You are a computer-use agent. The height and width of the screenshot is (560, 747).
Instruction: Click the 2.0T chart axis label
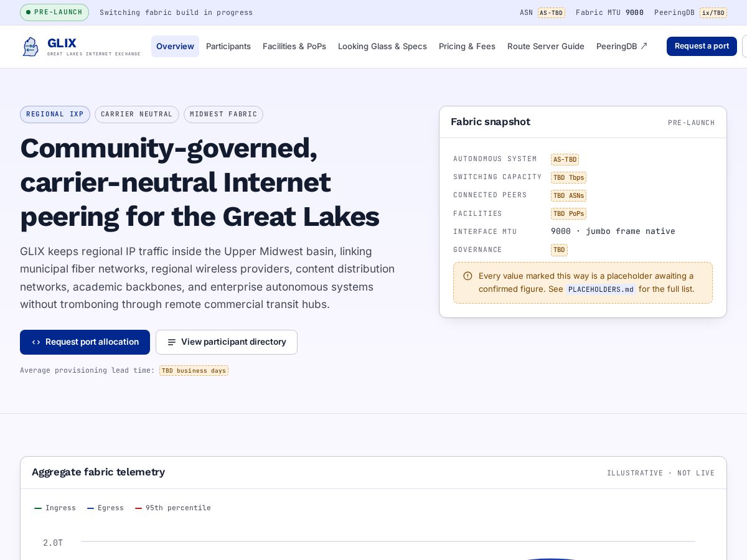tap(53, 543)
